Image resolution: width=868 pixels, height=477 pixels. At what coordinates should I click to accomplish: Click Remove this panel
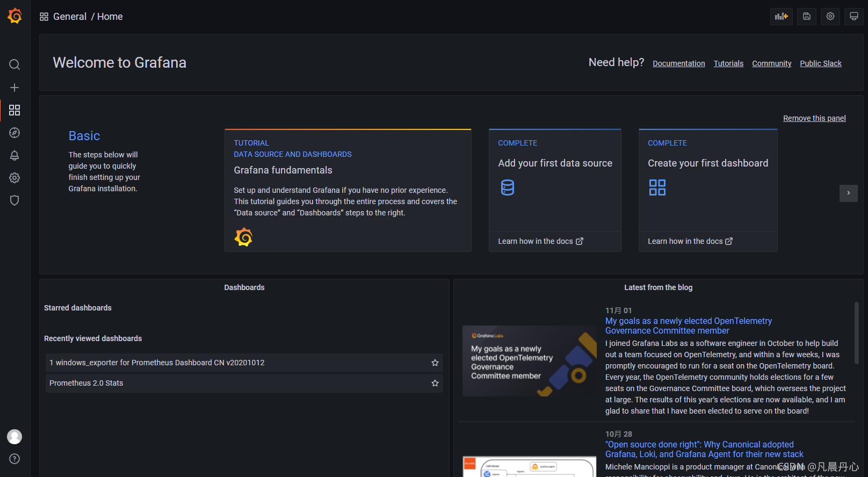click(x=814, y=118)
